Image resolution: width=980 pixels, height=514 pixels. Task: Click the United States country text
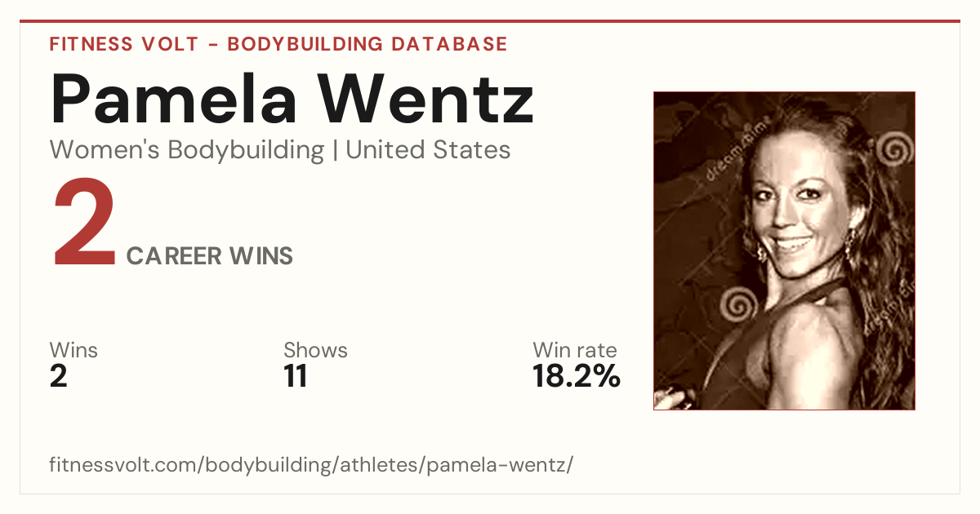tap(428, 150)
